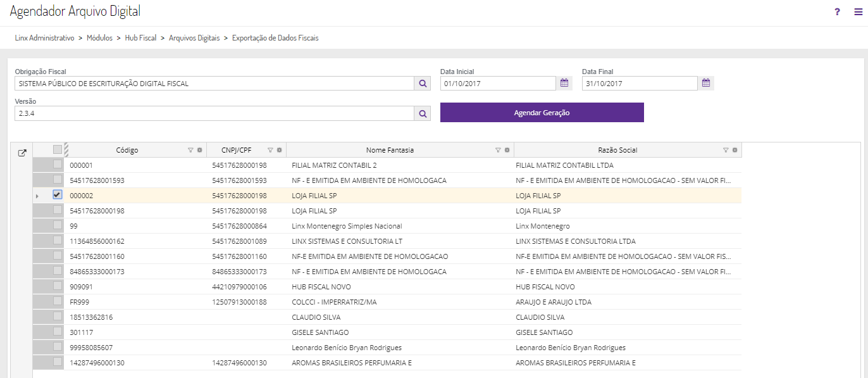Click the Data Inicial date field
Image resolution: width=868 pixels, height=378 pixels.
pos(498,83)
